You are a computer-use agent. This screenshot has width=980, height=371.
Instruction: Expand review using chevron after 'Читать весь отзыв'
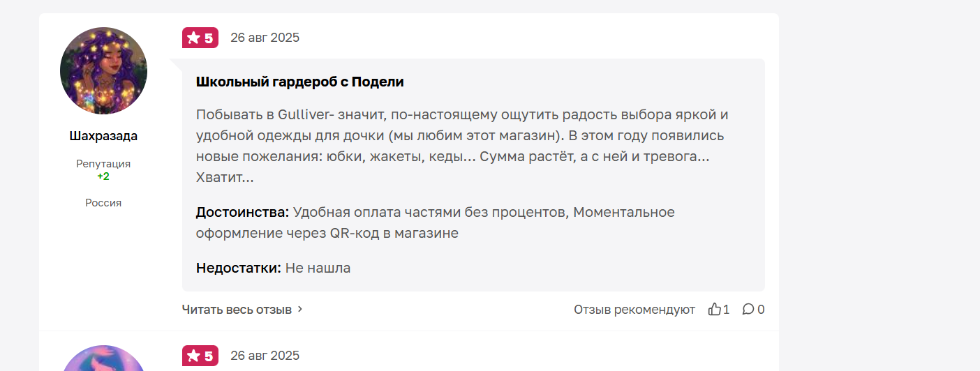coord(300,309)
